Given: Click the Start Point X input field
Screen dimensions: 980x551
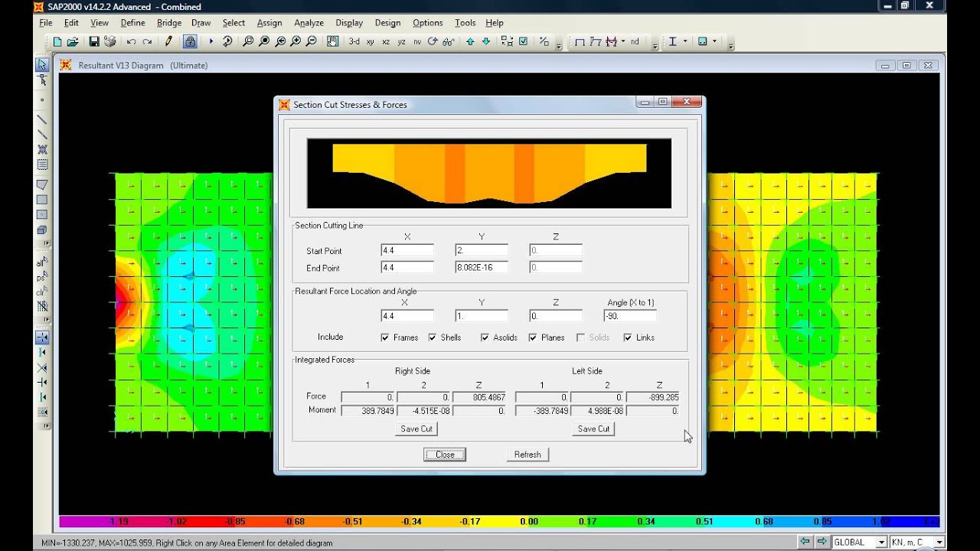Looking at the screenshot, I should [407, 251].
